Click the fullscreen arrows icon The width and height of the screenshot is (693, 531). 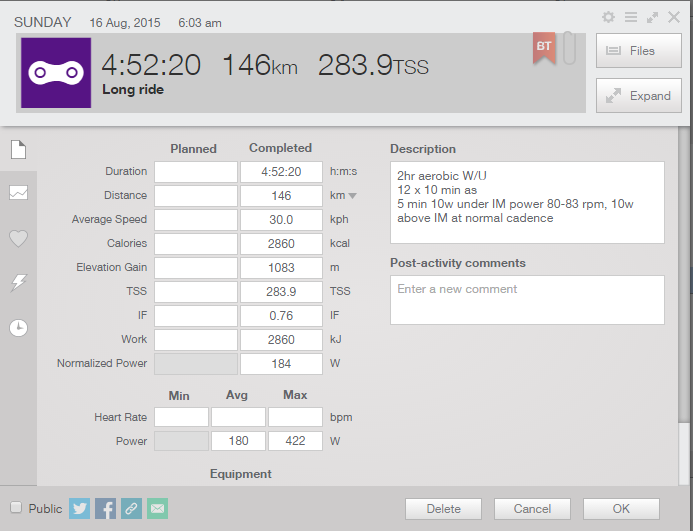652,17
